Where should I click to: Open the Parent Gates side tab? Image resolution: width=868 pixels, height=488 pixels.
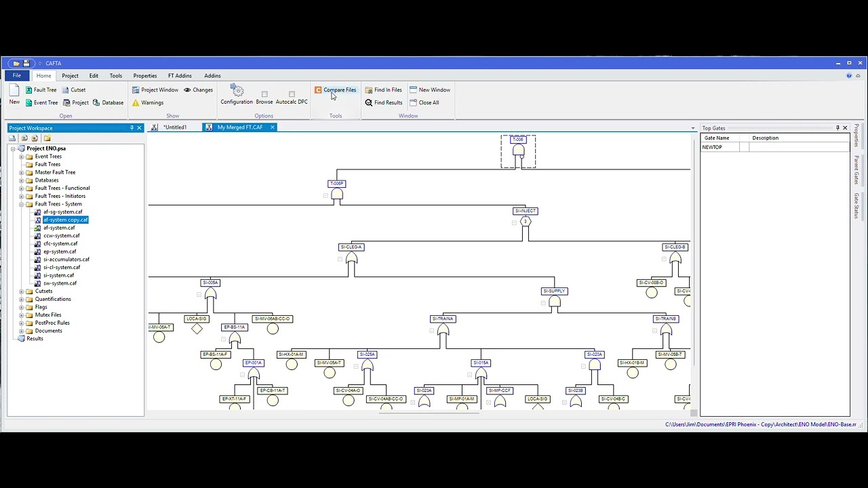point(856,170)
